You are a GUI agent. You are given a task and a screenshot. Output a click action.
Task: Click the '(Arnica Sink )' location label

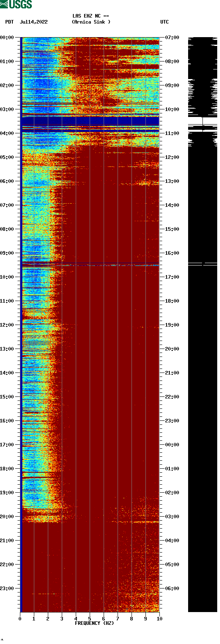click(x=91, y=22)
